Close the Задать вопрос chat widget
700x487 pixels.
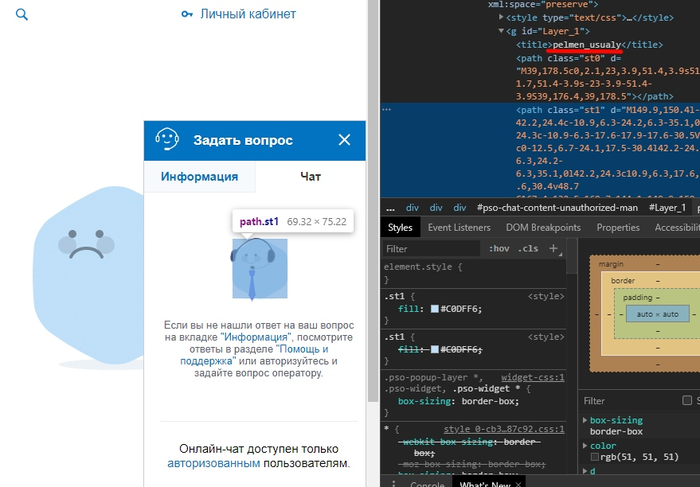point(344,140)
